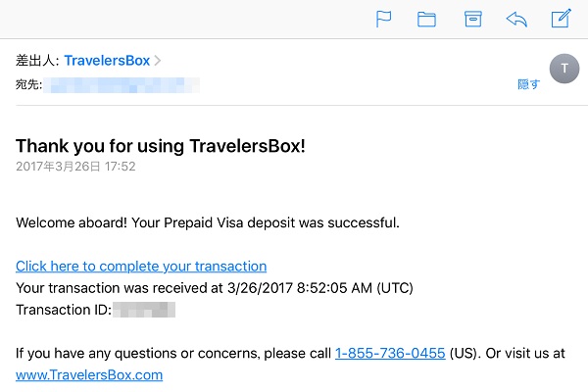Archive the message with the box icon
The height and width of the screenshot is (392, 588).
(473, 19)
